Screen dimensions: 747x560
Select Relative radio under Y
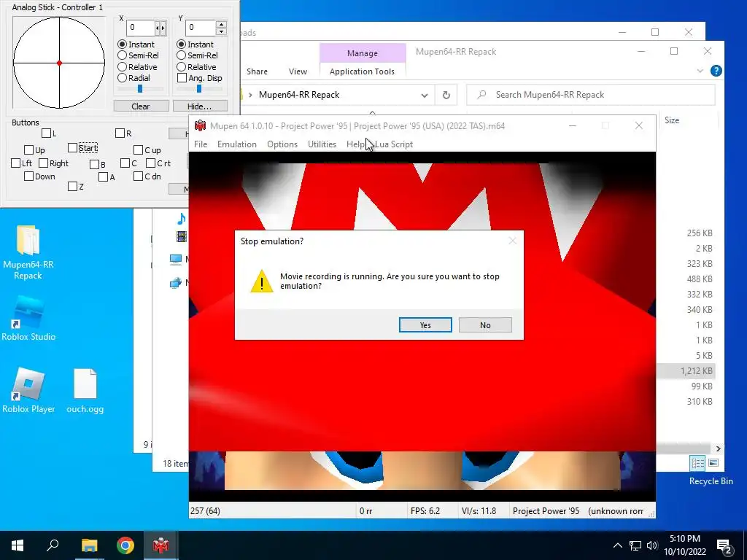coord(181,66)
